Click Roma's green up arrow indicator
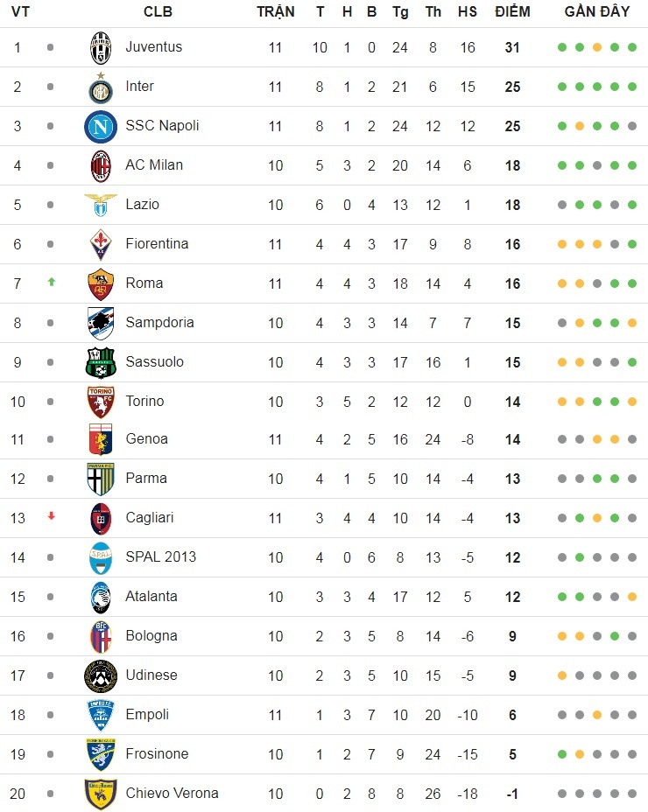The height and width of the screenshot is (812, 648). coord(51,282)
